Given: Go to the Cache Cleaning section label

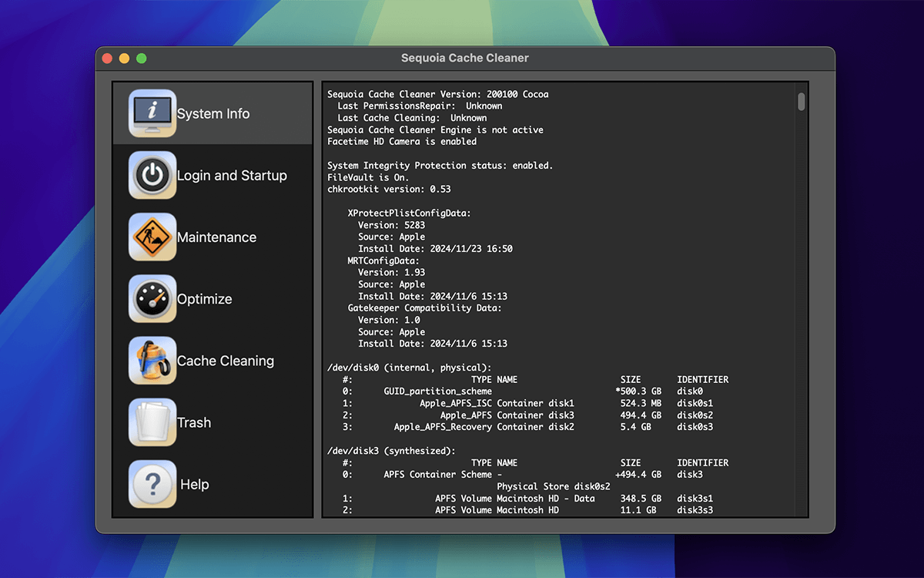Looking at the screenshot, I should 226,361.
